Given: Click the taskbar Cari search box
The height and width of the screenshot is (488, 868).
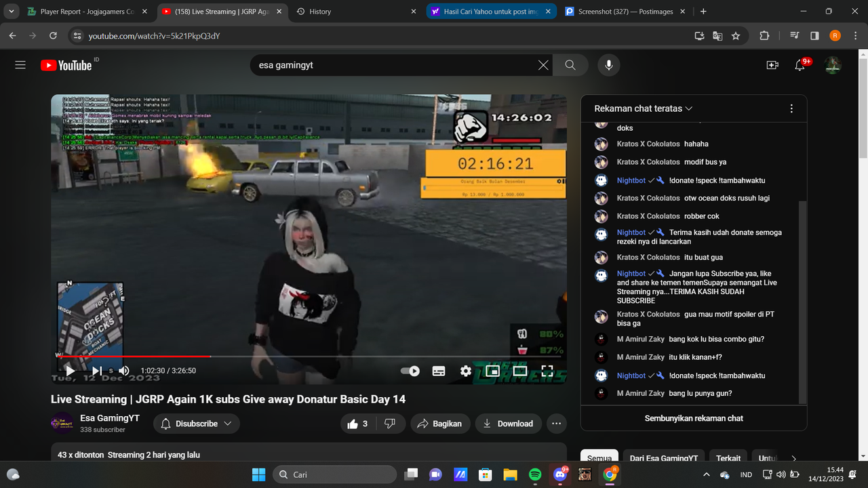Looking at the screenshot, I should click(335, 474).
